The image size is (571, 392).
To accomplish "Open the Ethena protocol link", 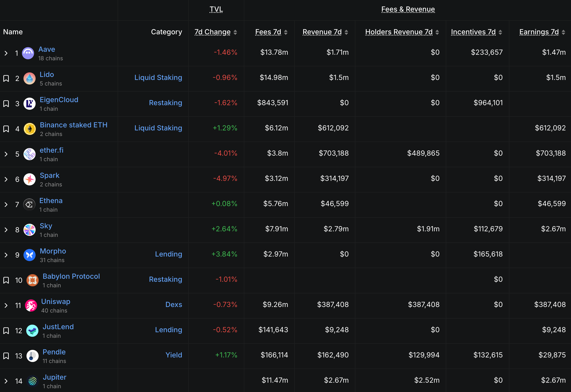I will [x=51, y=201].
